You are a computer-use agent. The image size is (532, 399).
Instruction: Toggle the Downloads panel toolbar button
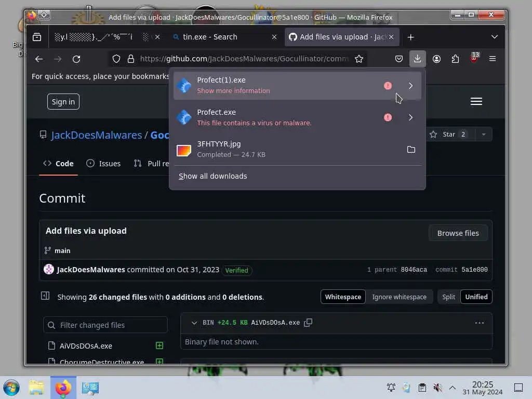[x=417, y=59]
